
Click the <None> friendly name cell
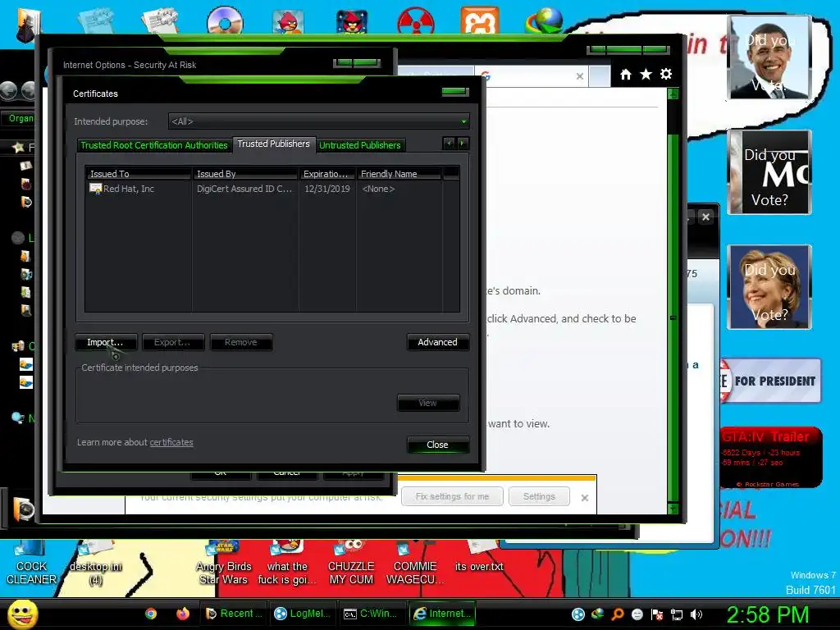tap(378, 189)
